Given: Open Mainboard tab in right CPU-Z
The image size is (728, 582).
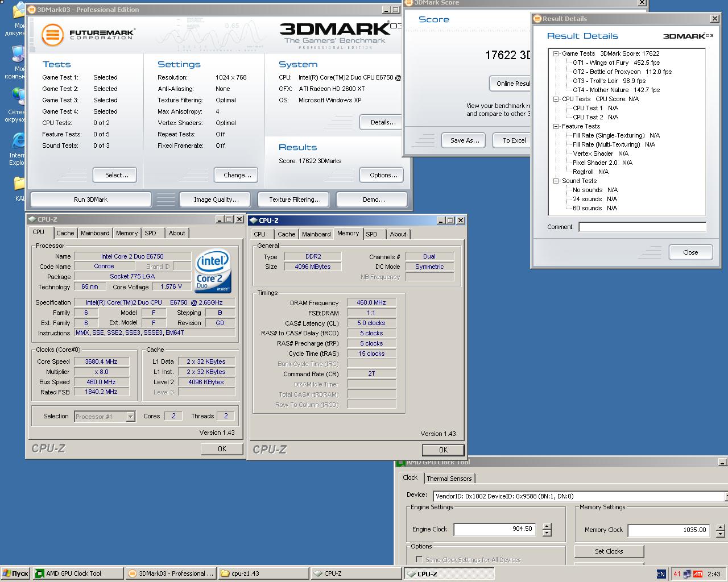Looking at the screenshot, I should 316,234.
